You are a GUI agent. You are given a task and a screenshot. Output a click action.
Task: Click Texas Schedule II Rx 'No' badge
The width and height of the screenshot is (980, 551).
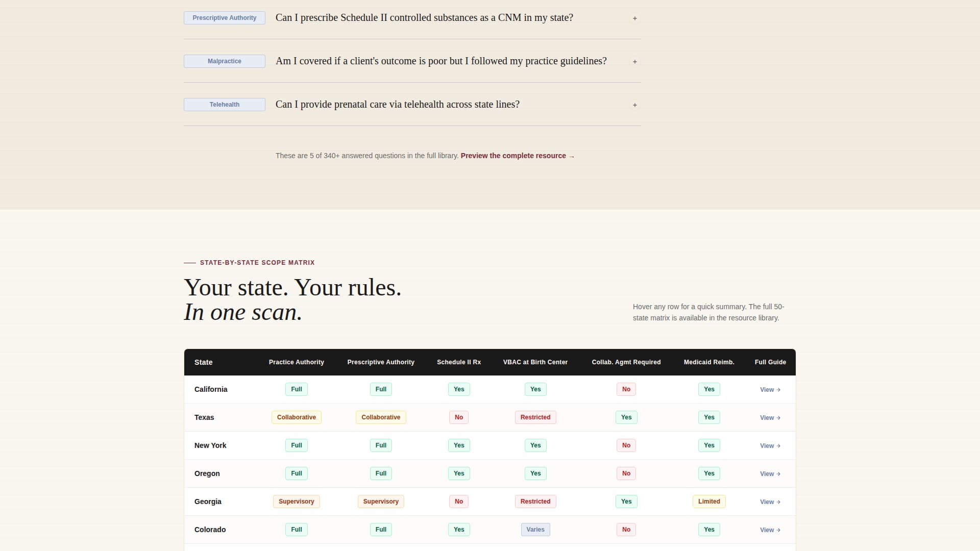click(x=459, y=417)
